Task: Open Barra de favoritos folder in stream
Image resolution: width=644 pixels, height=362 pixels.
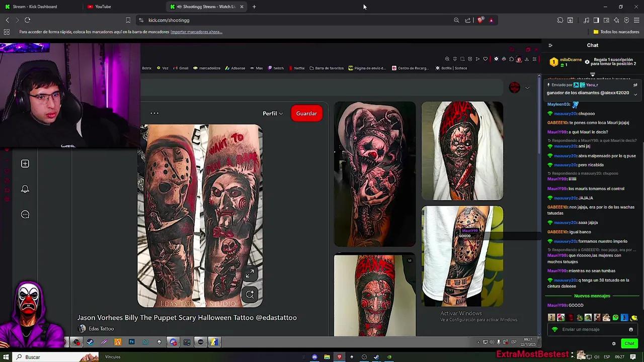Action: coord(327,68)
